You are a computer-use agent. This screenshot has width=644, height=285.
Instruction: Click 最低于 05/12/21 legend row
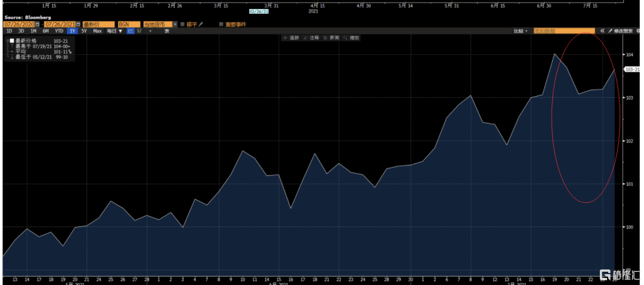tap(39, 57)
